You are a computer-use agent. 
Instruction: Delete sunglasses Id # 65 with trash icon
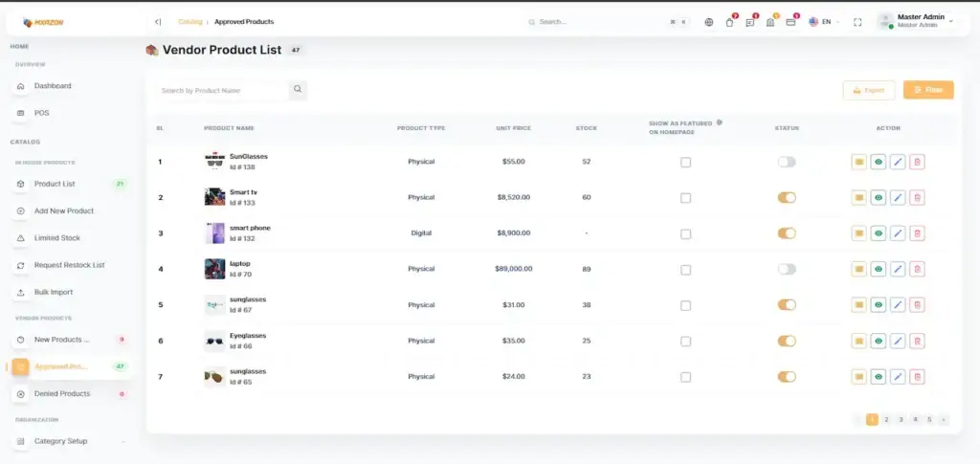pyautogui.click(x=917, y=377)
